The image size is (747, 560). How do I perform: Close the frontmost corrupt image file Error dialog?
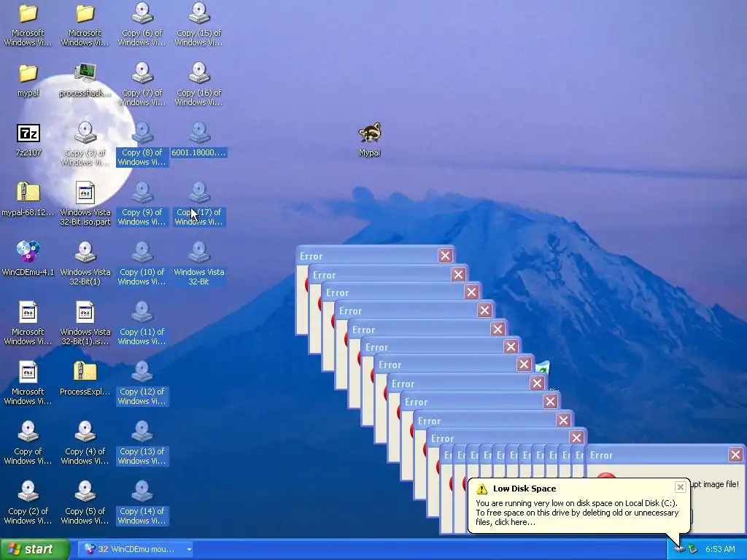tap(735, 455)
